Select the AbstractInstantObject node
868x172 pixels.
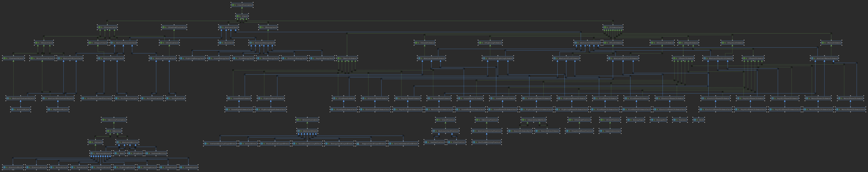click(x=21, y=98)
